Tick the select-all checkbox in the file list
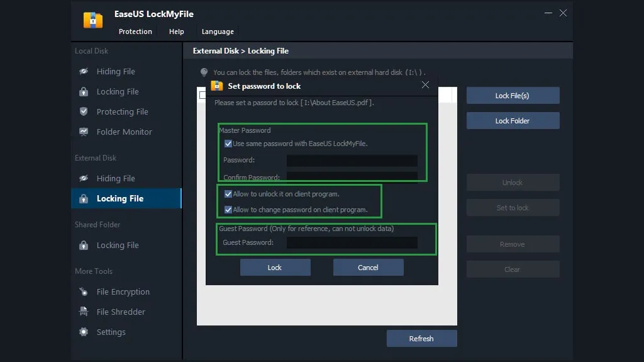Image resolution: width=644 pixels, height=362 pixels. point(202,95)
